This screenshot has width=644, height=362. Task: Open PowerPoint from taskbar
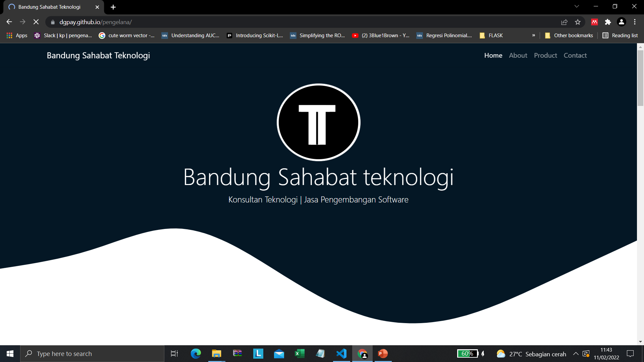[x=383, y=354]
